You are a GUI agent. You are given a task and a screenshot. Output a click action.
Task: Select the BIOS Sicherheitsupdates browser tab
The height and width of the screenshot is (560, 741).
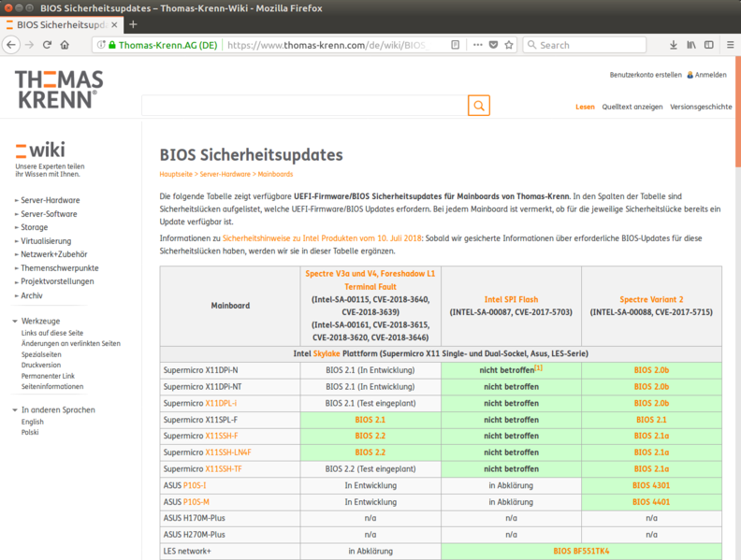(62, 24)
